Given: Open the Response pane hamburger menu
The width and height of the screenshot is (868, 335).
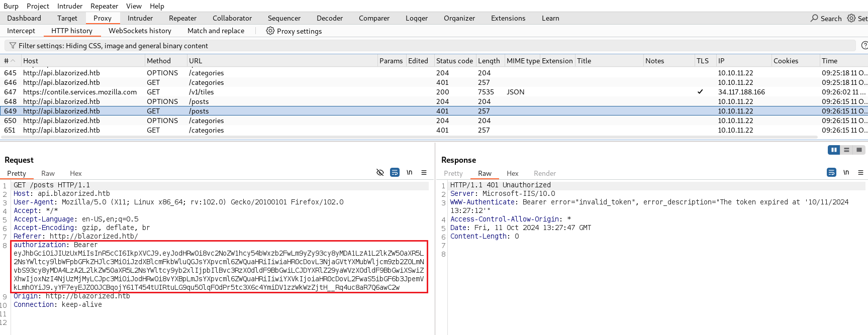Looking at the screenshot, I should (860, 173).
